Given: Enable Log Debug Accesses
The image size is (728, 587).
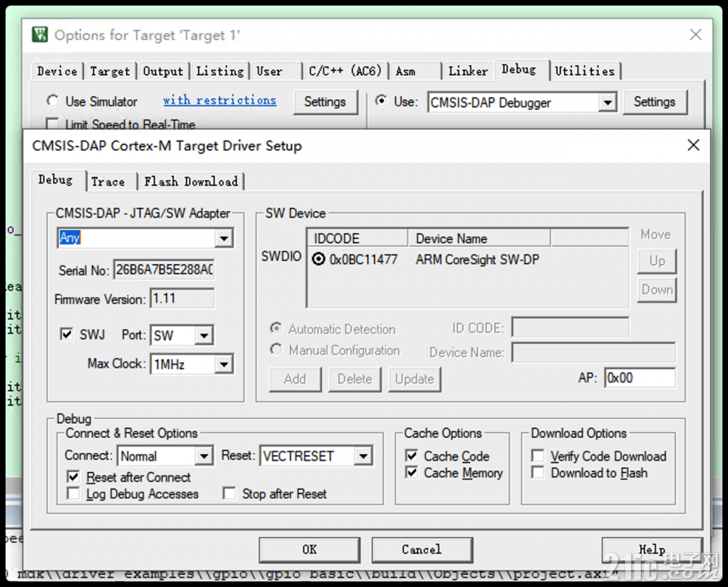Looking at the screenshot, I should 73,493.
